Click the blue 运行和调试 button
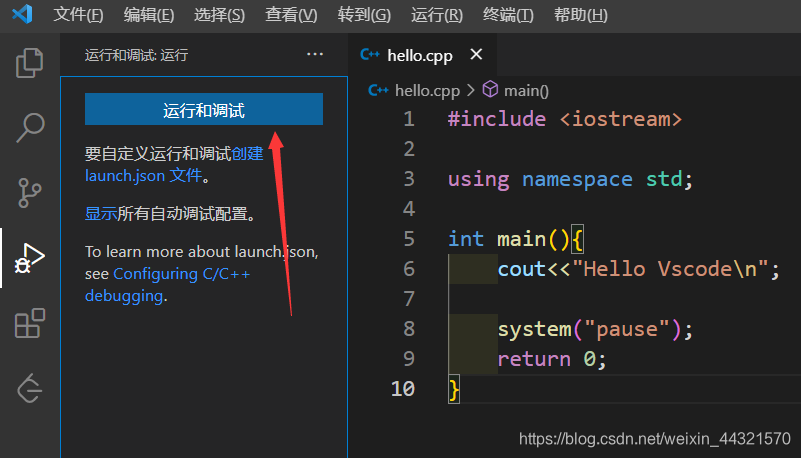Image resolution: width=801 pixels, height=458 pixels. coord(204,109)
